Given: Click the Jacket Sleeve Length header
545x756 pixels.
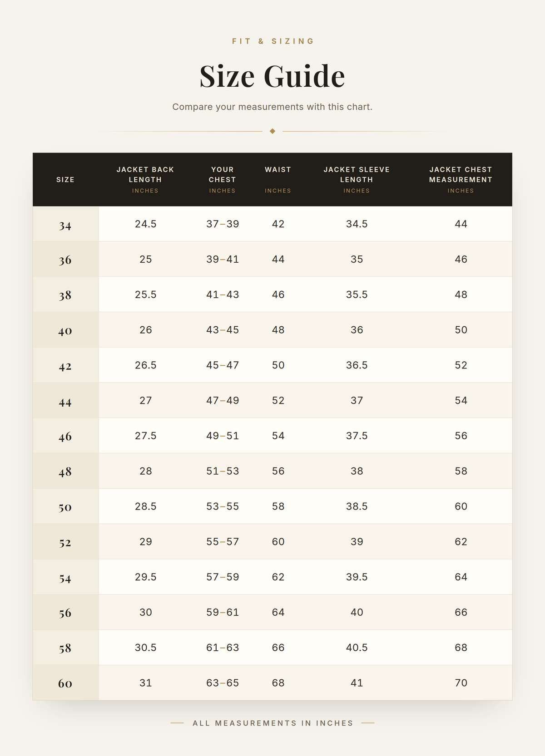Looking at the screenshot, I should click(357, 180).
